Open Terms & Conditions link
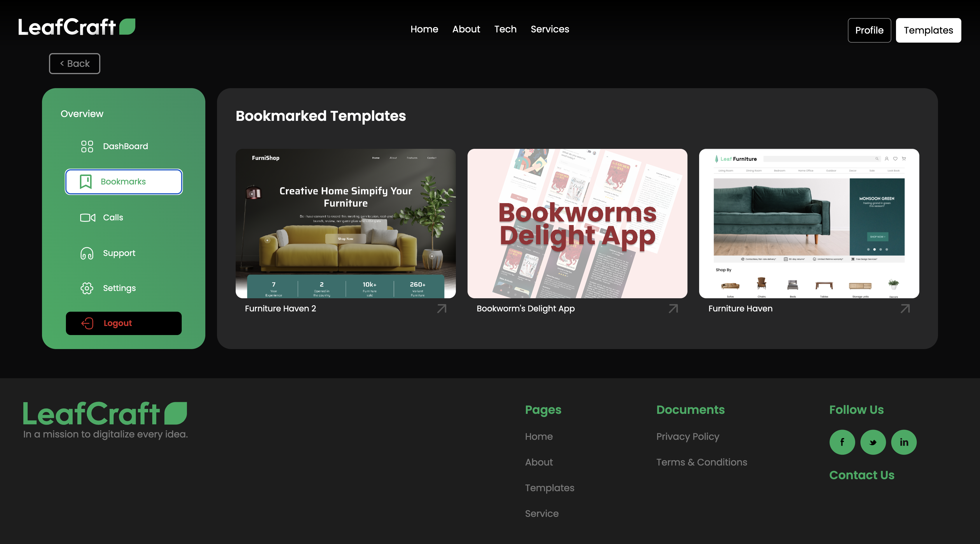Screen dimensions: 980x544 tap(701, 462)
